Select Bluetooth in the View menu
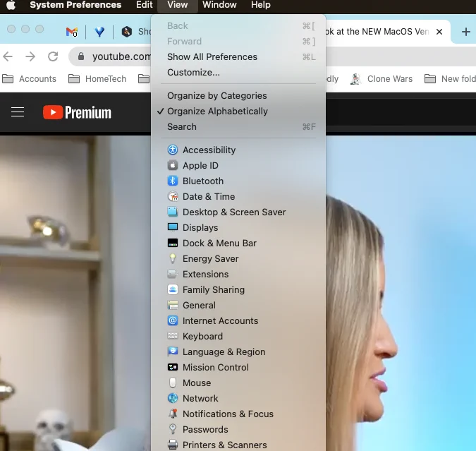The width and height of the screenshot is (476, 451). pos(238,181)
